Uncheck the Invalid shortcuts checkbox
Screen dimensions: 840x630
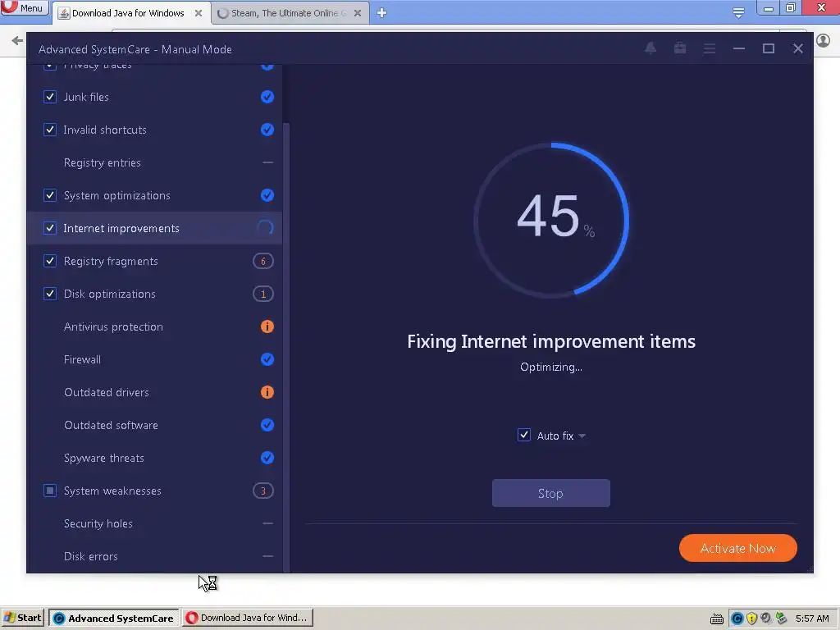click(x=50, y=130)
